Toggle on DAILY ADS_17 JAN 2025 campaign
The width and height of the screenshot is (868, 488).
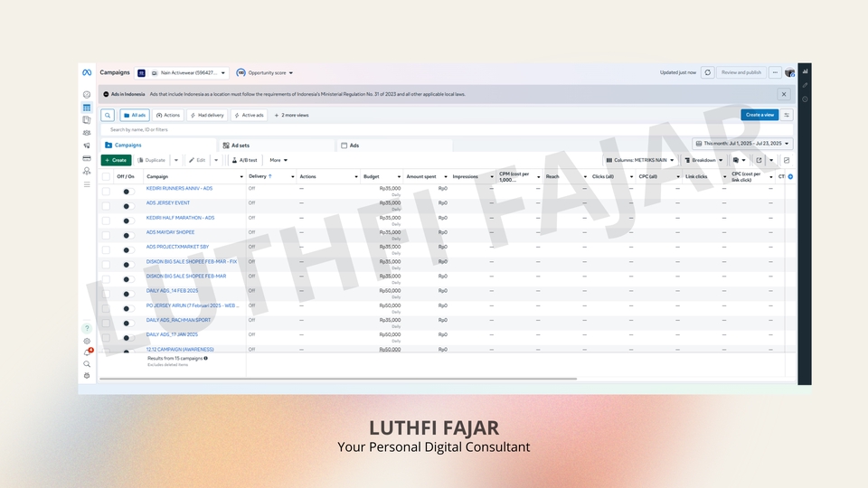127,337
